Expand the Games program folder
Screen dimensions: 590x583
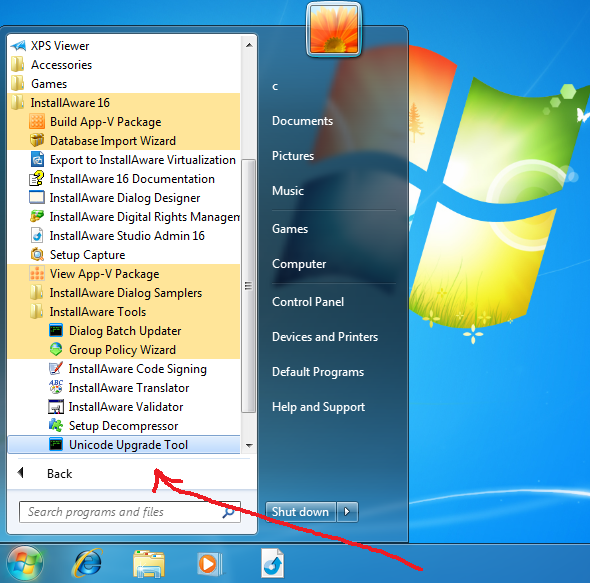[x=123, y=84]
